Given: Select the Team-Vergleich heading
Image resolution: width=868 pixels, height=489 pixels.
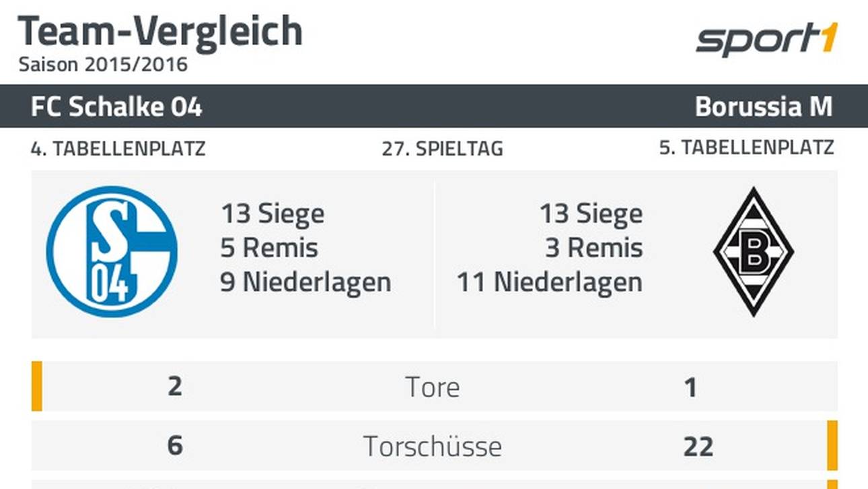Looking at the screenshot, I should point(160,31).
